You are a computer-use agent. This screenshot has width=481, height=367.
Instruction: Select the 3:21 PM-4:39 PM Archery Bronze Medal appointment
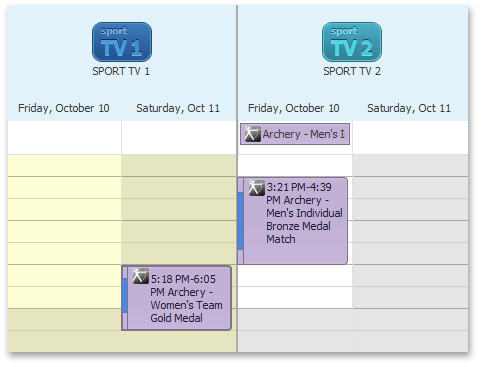[x=293, y=221]
